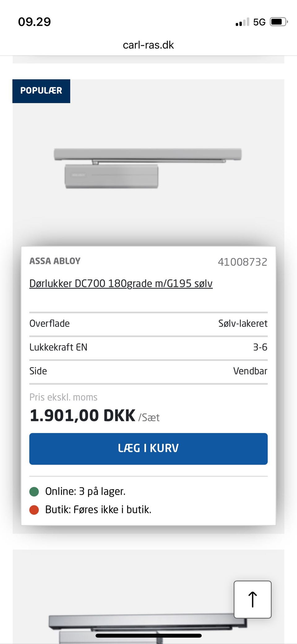Tap the scroll-to-top arrow button
The width and height of the screenshot is (297, 644).
tap(252, 599)
